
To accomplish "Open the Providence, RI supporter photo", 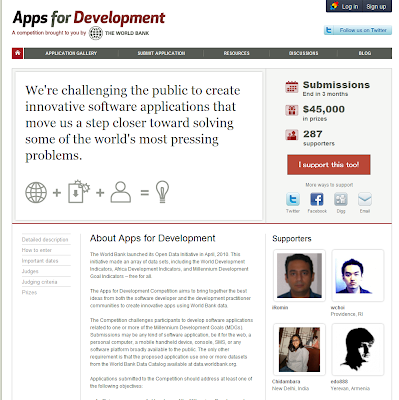I will 358,275.
